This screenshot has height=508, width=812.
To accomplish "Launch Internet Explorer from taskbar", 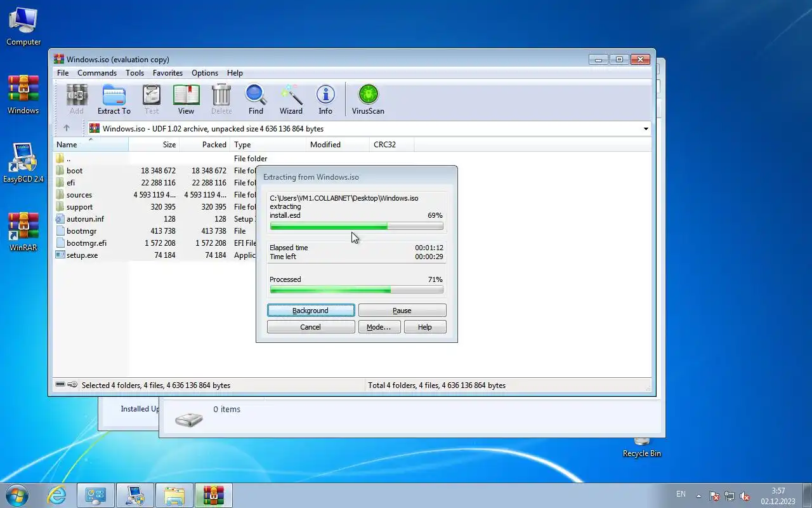I will 57,495.
